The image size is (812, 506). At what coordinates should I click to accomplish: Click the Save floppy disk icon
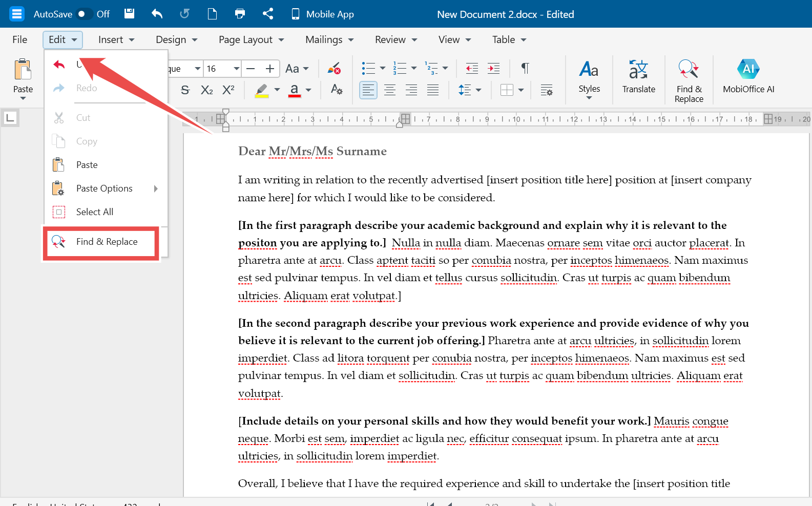pyautogui.click(x=129, y=14)
